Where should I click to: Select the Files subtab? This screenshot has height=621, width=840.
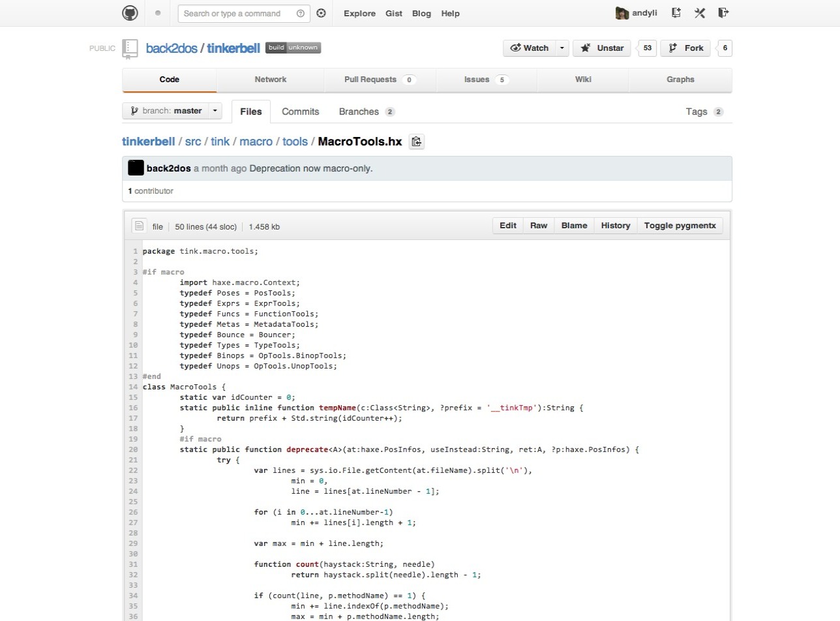coord(251,112)
